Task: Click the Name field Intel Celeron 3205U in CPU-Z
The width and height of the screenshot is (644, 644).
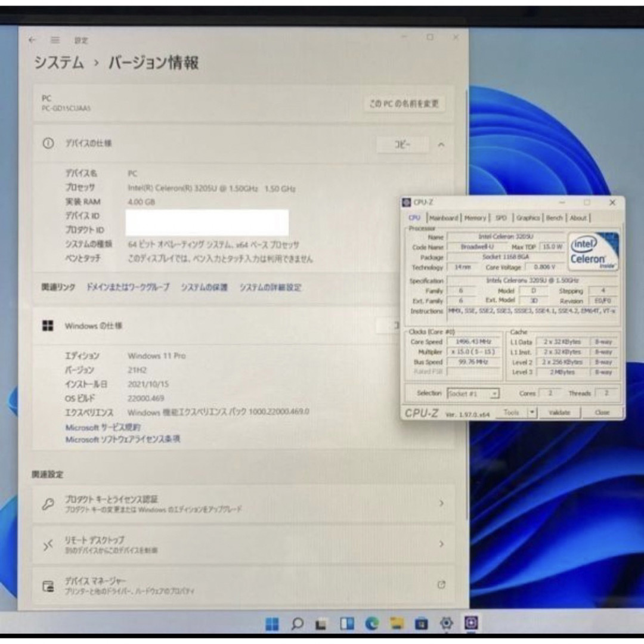Action: tap(506, 237)
